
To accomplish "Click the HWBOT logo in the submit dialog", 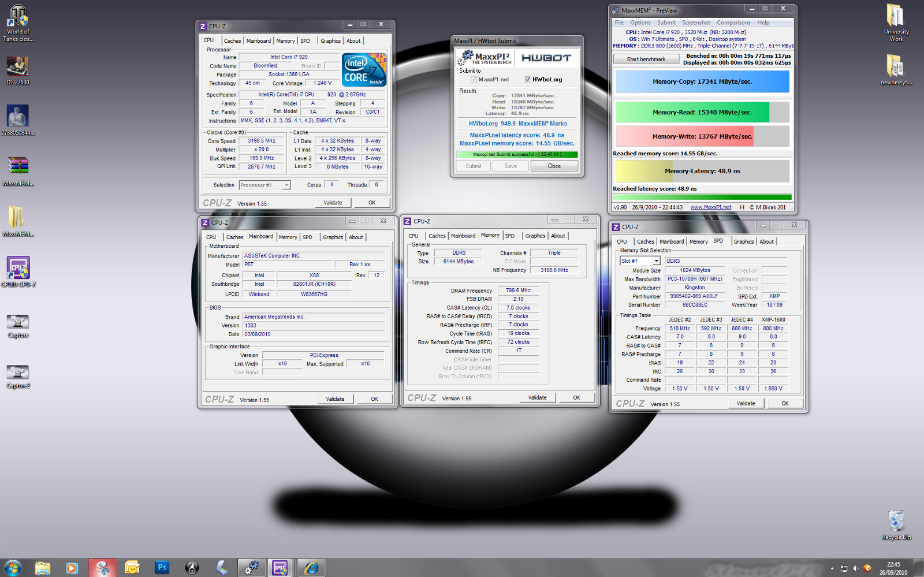I will click(546, 58).
